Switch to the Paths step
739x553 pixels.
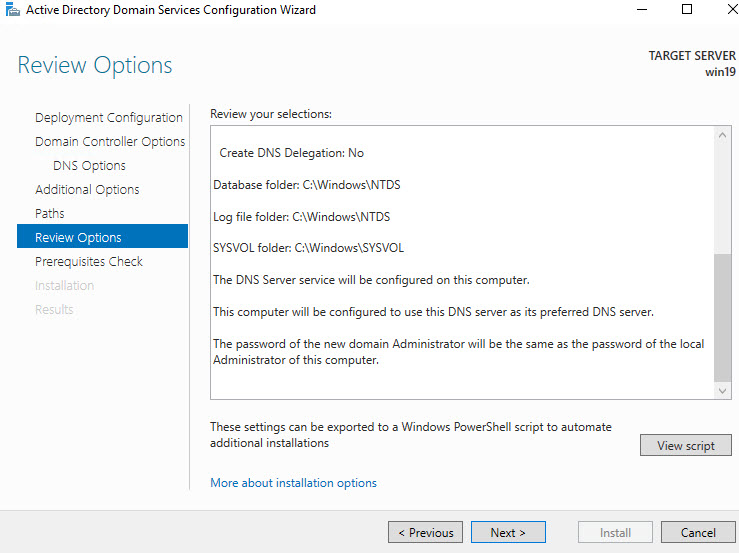[x=50, y=214]
